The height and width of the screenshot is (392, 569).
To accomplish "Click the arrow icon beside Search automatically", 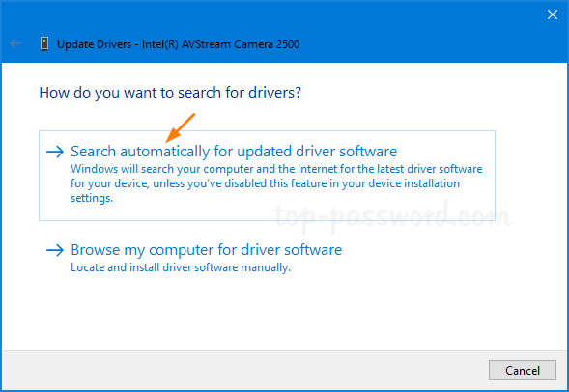I will [55, 152].
